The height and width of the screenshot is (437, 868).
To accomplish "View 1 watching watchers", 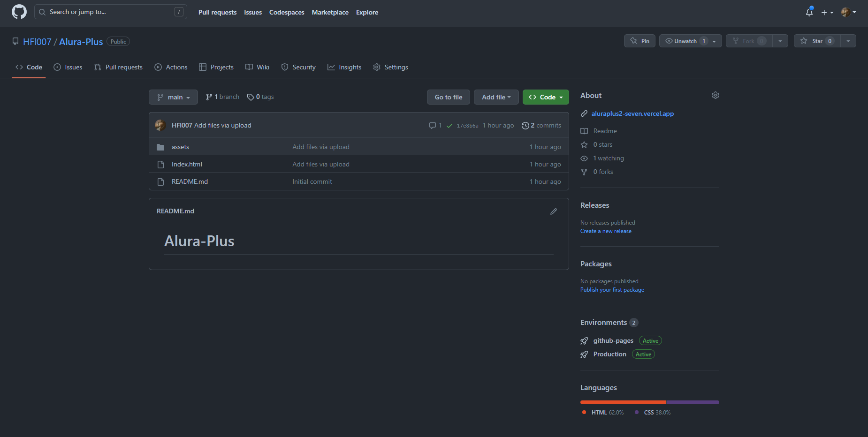I will point(602,158).
